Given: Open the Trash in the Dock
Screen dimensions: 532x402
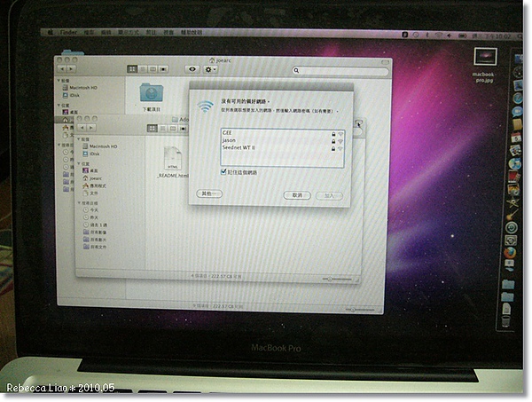Looking at the screenshot, I should [x=505, y=321].
